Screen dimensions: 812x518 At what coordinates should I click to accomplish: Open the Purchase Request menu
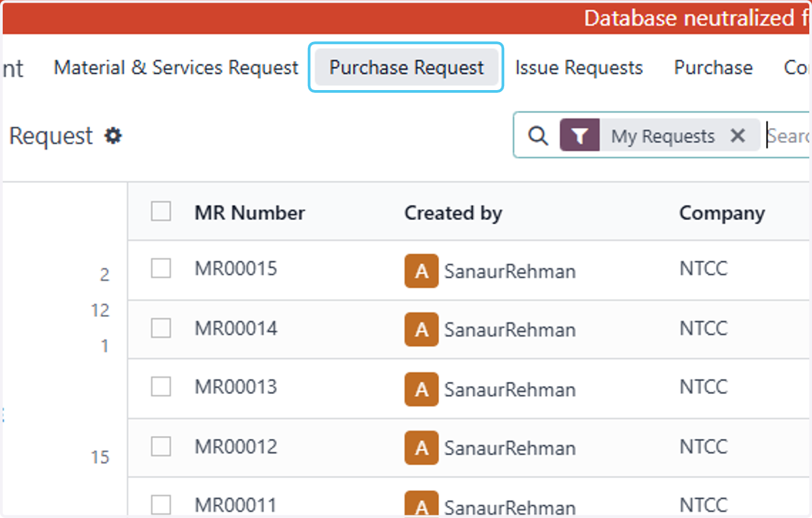point(407,68)
